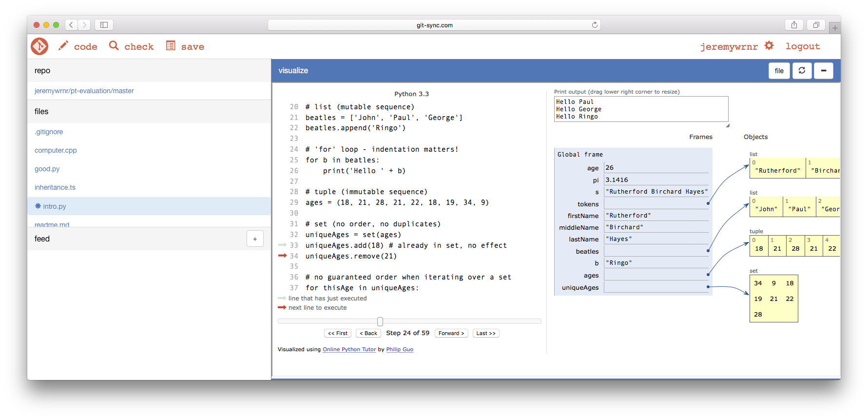Click Step 24 of 59 label
This screenshot has height=419, width=868.
pos(407,333)
